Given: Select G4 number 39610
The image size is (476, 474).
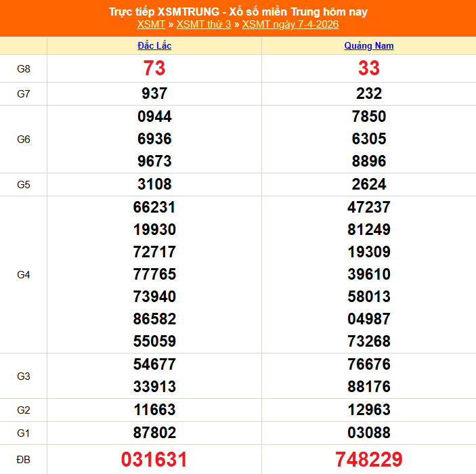Looking at the screenshot, I should coord(369,274).
